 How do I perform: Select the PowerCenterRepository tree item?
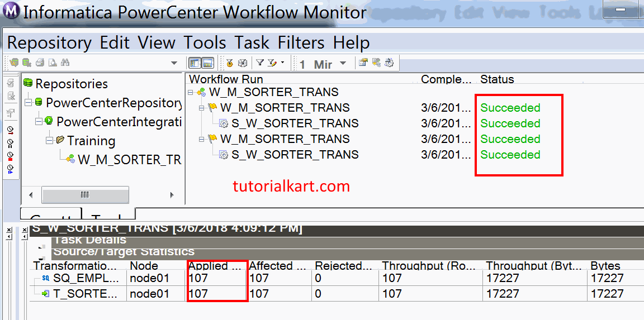click(114, 103)
